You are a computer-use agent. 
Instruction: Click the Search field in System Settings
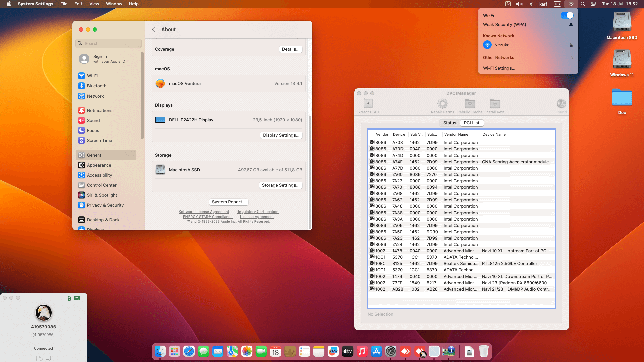coord(108,43)
